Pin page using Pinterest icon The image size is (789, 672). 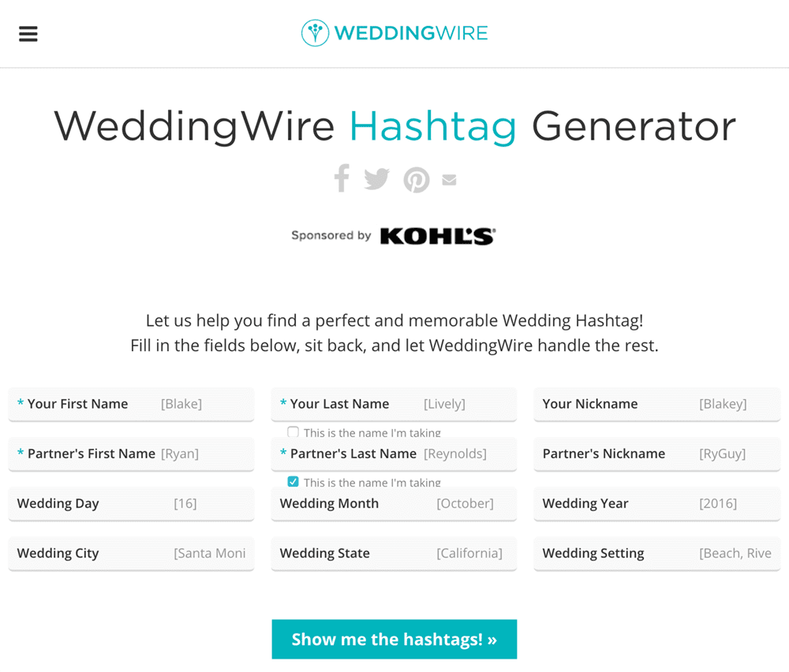coord(417,180)
